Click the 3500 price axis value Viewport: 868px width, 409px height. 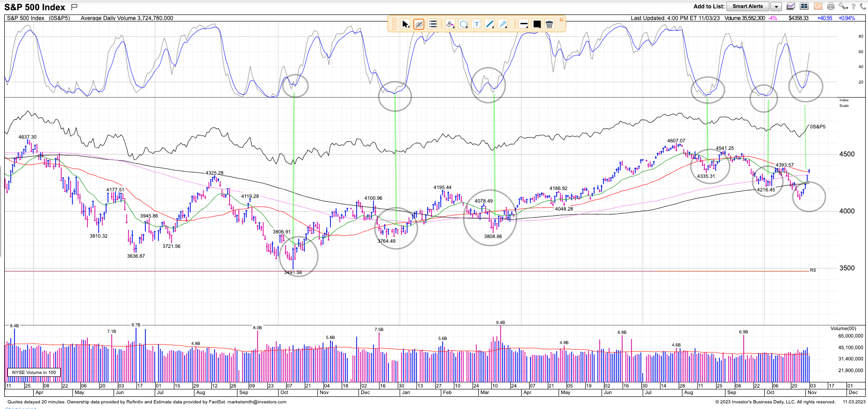pyautogui.click(x=846, y=268)
